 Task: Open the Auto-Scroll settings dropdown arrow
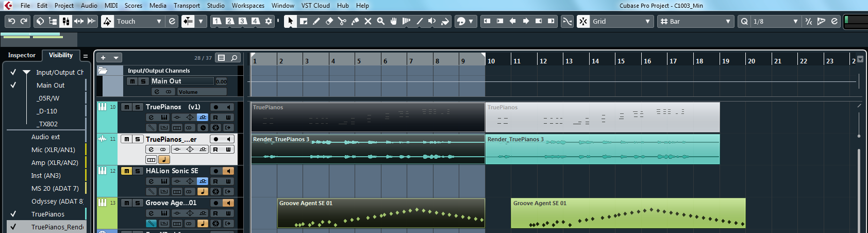[x=201, y=21]
